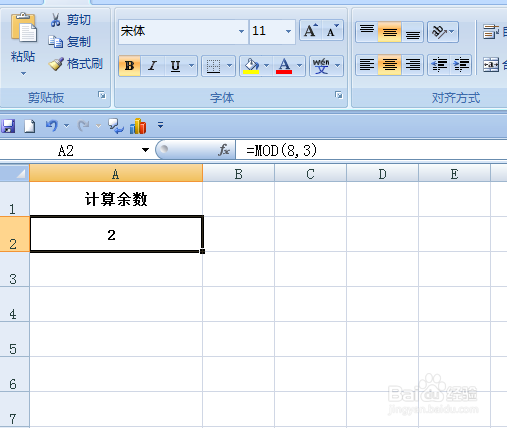Image resolution: width=507 pixels, height=428 pixels.
Task: Open text orientation button
Action: [443, 32]
